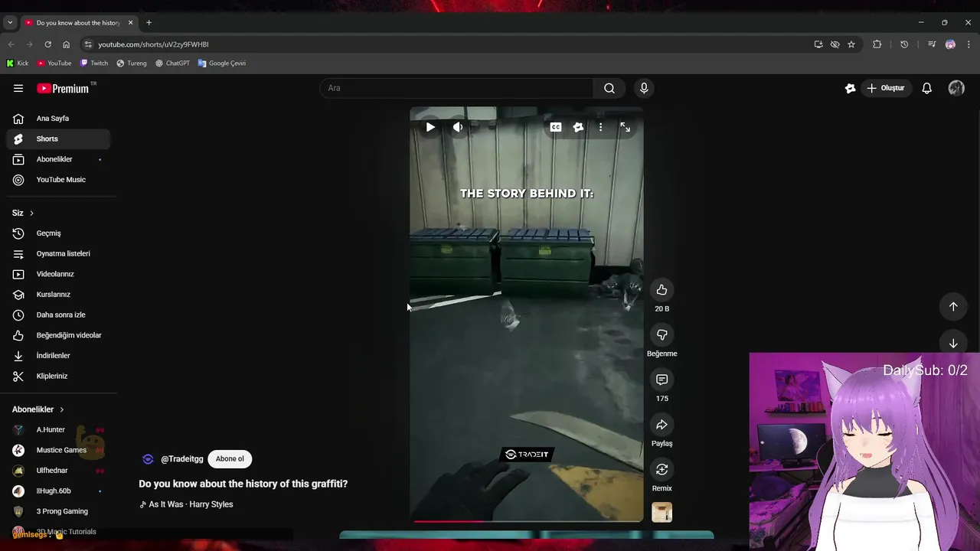
Task: Expand the Siz section chevron
Action: (31, 213)
